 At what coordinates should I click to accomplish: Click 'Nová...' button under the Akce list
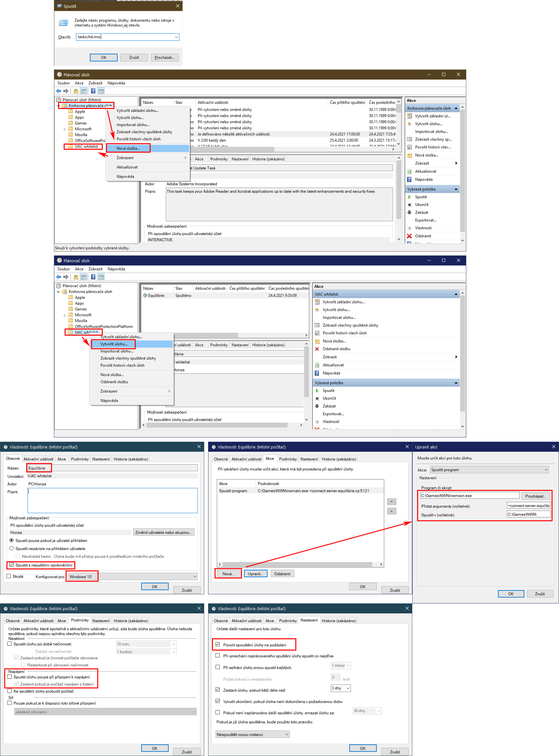point(228,574)
